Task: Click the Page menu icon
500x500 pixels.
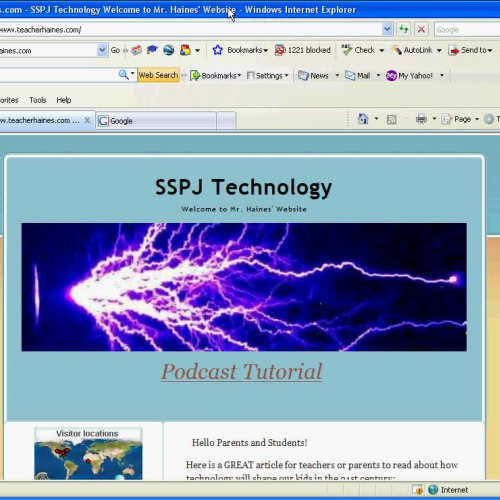Action: pyautogui.click(x=446, y=119)
